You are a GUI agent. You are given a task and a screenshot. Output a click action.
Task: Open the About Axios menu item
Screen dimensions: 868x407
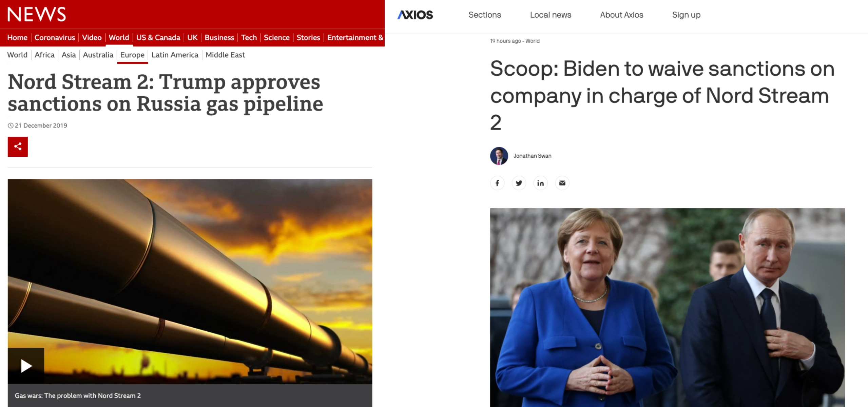621,15
